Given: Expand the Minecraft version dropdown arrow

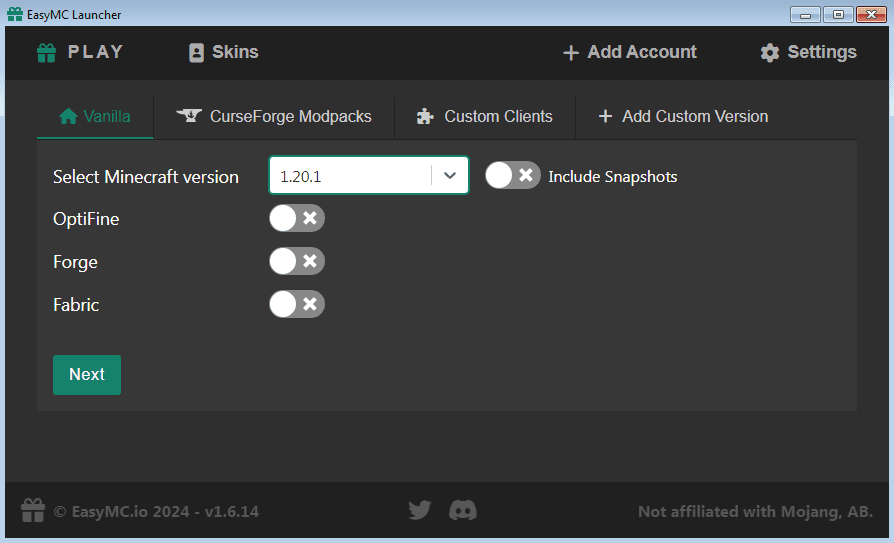Looking at the screenshot, I should pyautogui.click(x=450, y=176).
